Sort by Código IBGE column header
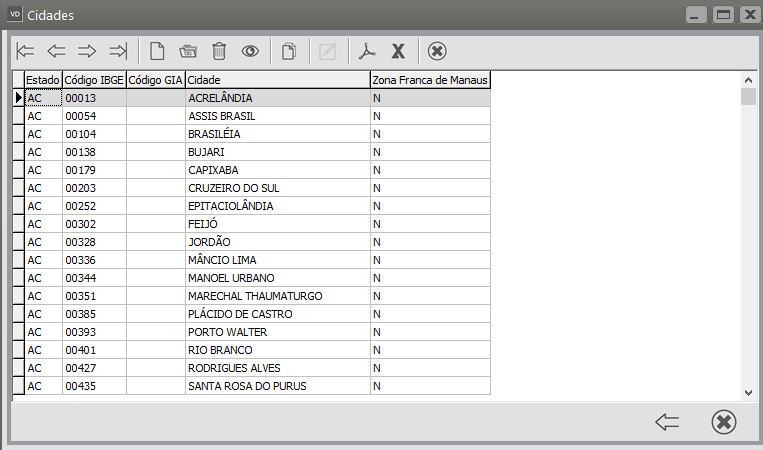The width and height of the screenshot is (763, 450). pos(94,80)
